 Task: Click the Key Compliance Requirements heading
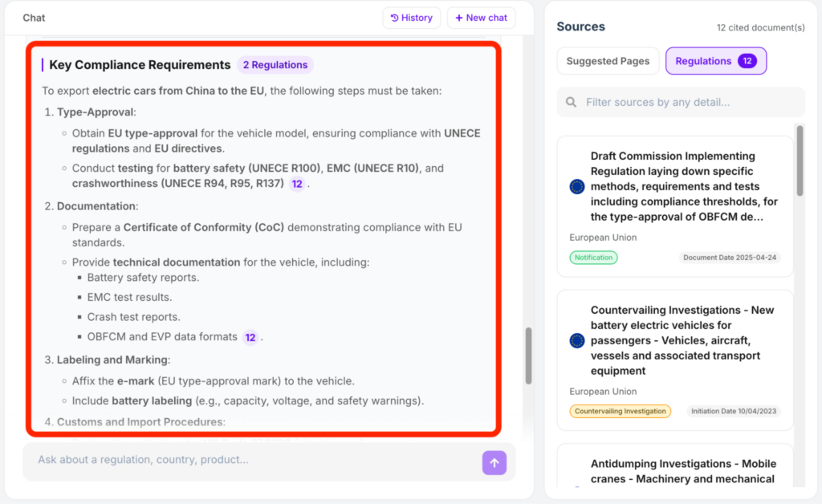coord(140,65)
